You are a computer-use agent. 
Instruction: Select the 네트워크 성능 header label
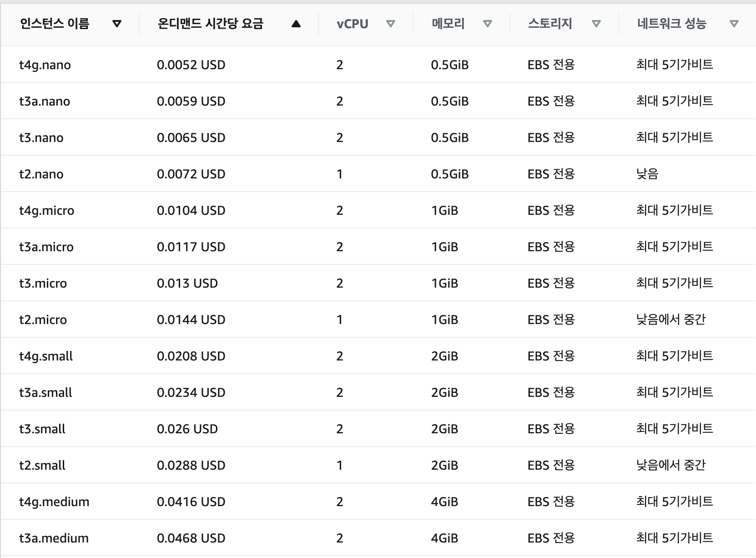672,24
